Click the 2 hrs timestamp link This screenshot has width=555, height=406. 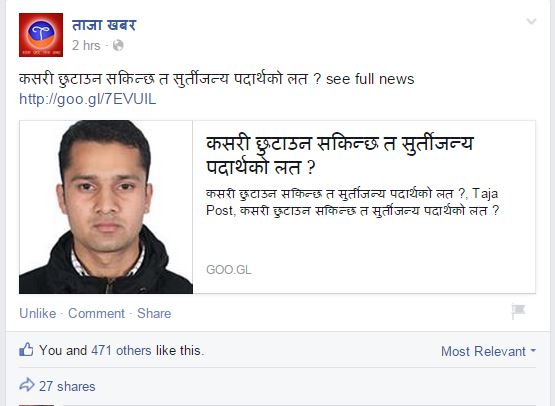coord(86,45)
